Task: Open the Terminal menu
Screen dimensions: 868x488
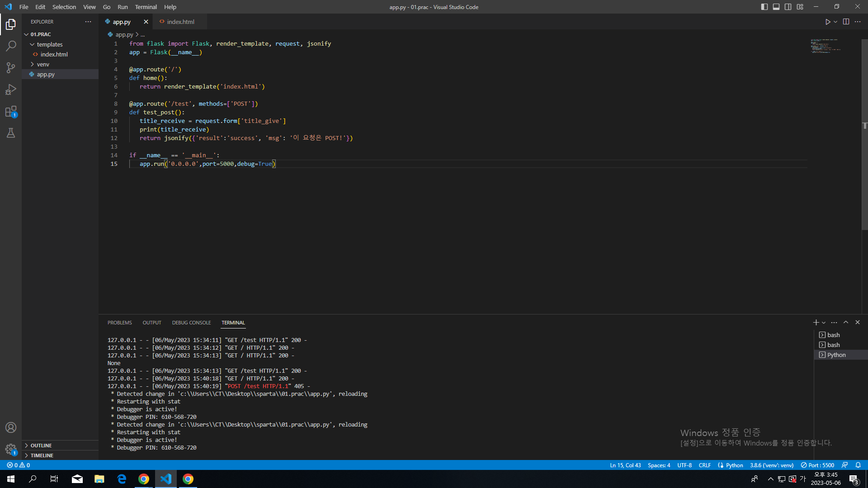Action: click(146, 7)
